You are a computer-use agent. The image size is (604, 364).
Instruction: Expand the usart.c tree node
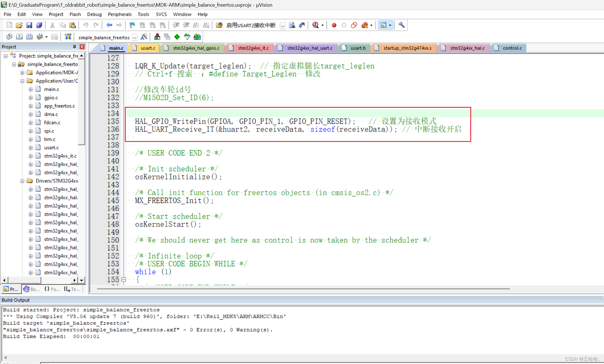click(31, 148)
